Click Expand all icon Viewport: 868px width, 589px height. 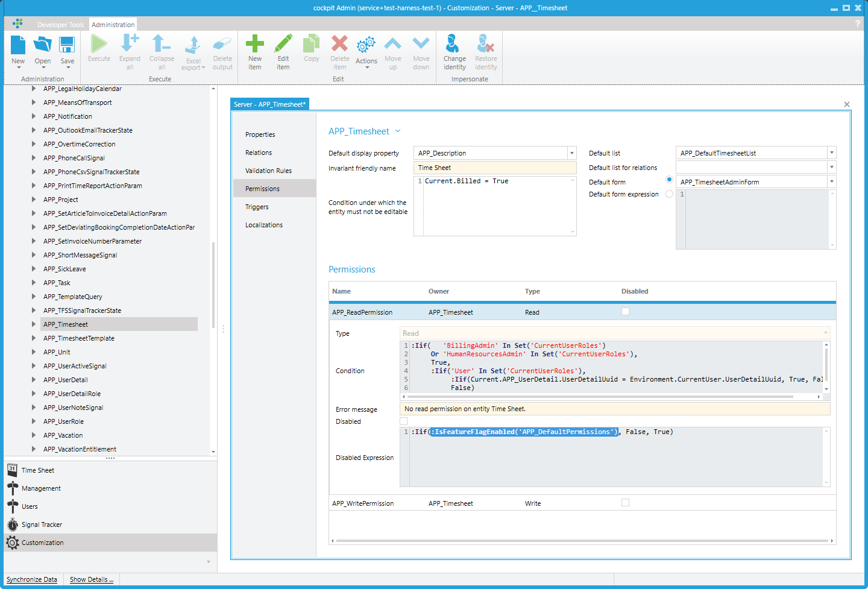[130, 44]
